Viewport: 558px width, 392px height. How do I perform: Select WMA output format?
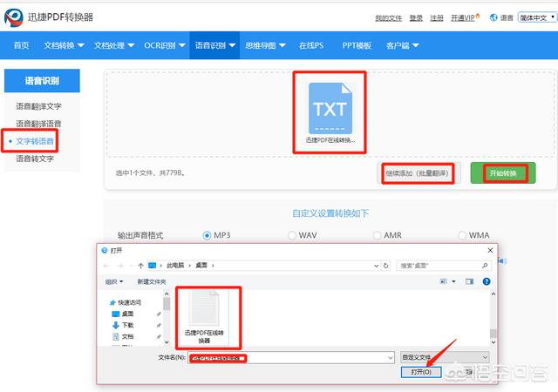(x=462, y=235)
